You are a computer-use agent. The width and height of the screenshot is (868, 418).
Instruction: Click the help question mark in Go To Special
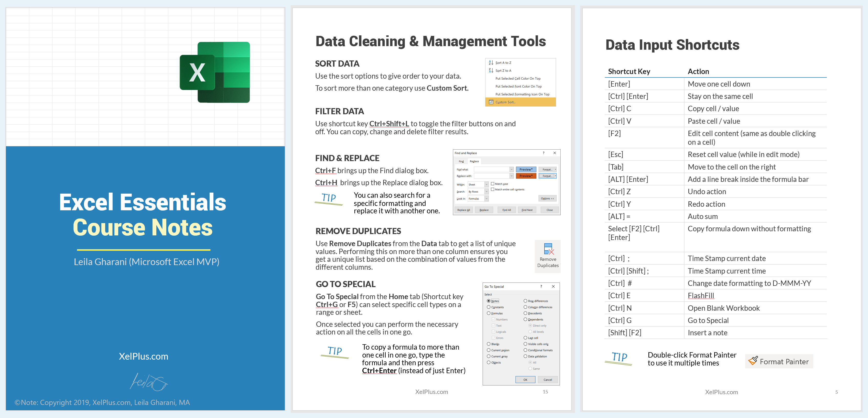541,286
